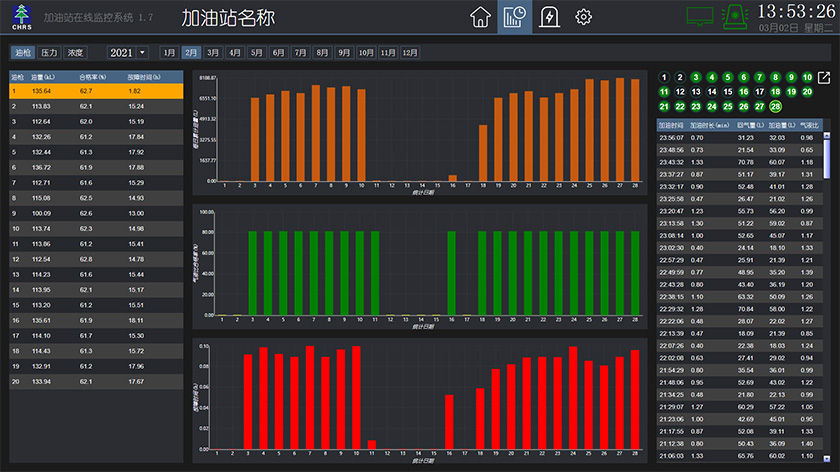840x472 pixels.
Task: Go to the Home page icon
Action: [482, 17]
